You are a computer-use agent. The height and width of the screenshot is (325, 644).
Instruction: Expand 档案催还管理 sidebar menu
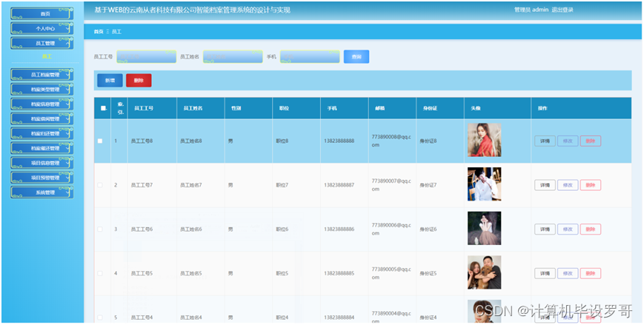coord(42,148)
